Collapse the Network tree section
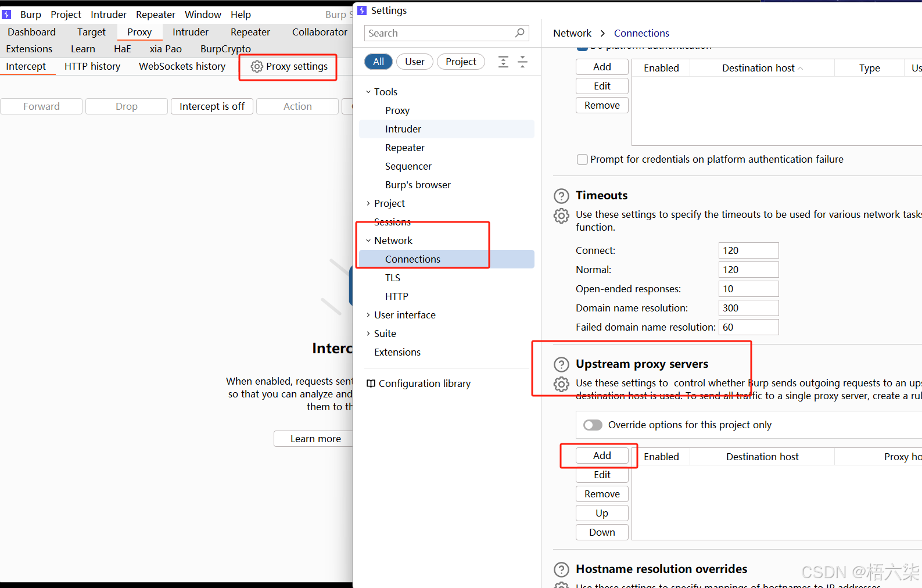Image resolution: width=922 pixels, height=588 pixels. tap(368, 241)
